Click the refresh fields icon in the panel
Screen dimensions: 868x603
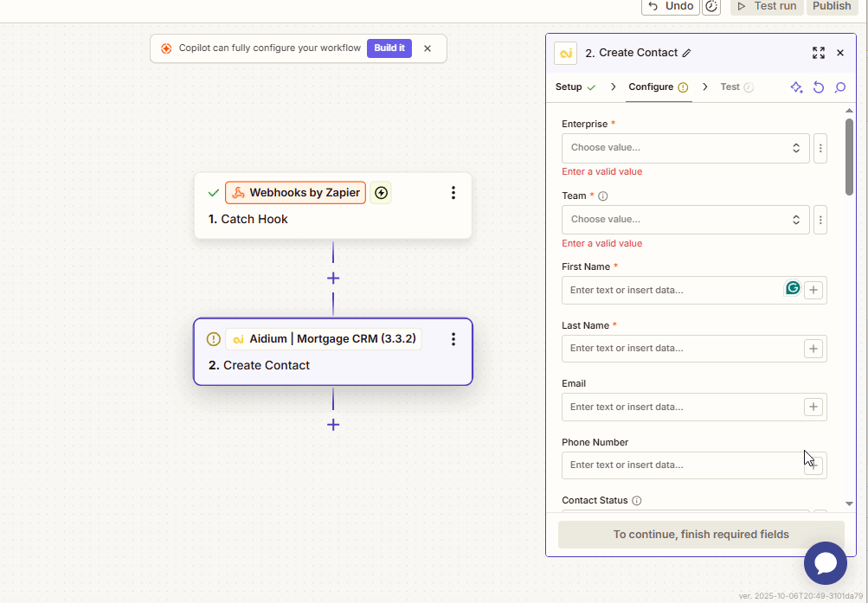818,87
